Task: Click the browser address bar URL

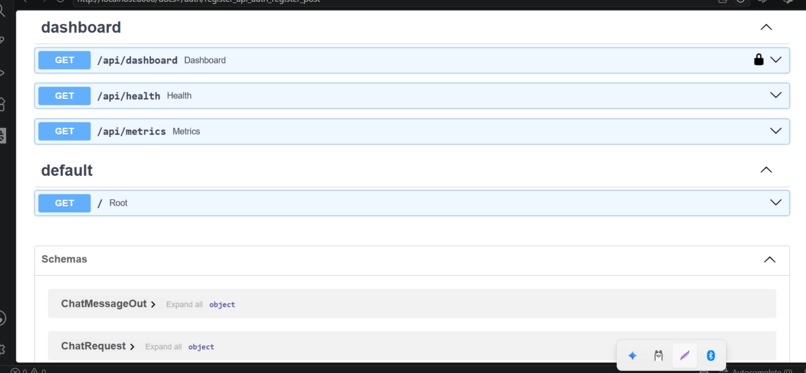Action: click(198, 2)
